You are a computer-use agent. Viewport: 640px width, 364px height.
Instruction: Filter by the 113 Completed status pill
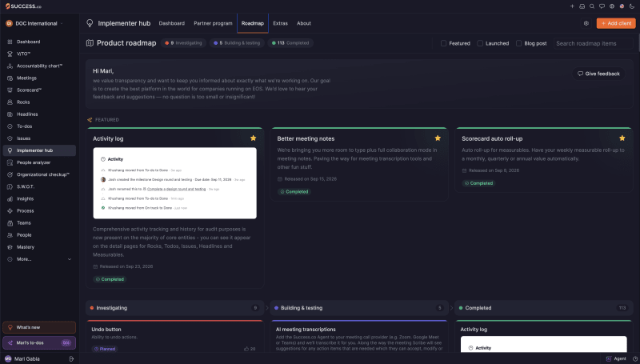click(x=290, y=43)
